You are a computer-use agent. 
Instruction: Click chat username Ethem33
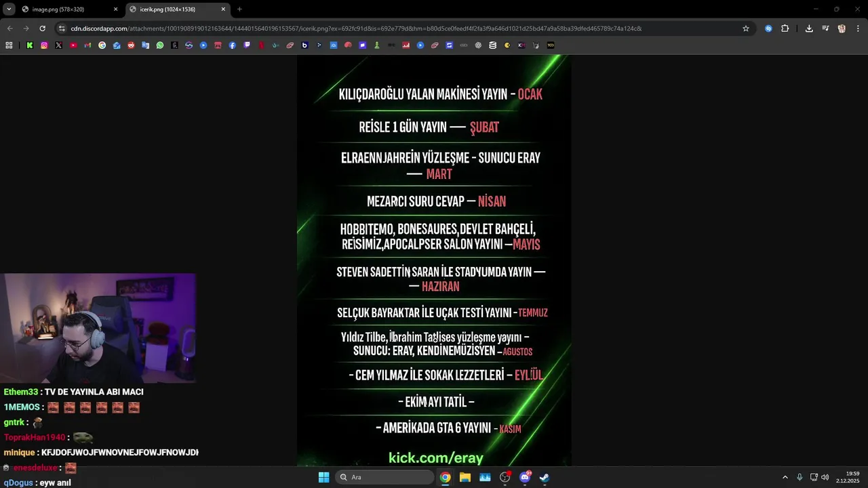coord(20,392)
